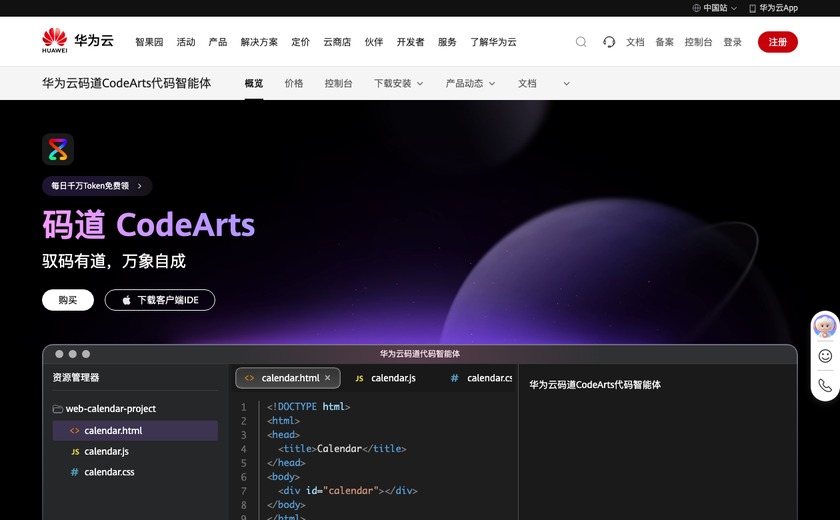Close the calendar.html editor tab
The height and width of the screenshot is (520, 840).
point(327,378)
